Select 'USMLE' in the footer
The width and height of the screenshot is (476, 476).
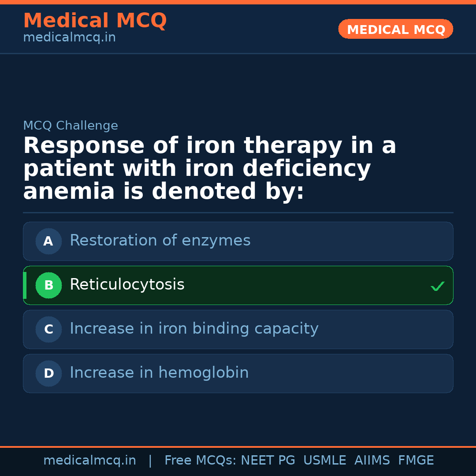[x=324, y=461]
